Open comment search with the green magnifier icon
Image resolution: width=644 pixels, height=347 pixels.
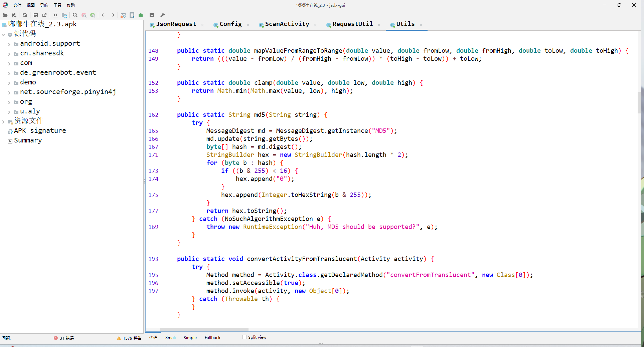click(x=93, y=15)
